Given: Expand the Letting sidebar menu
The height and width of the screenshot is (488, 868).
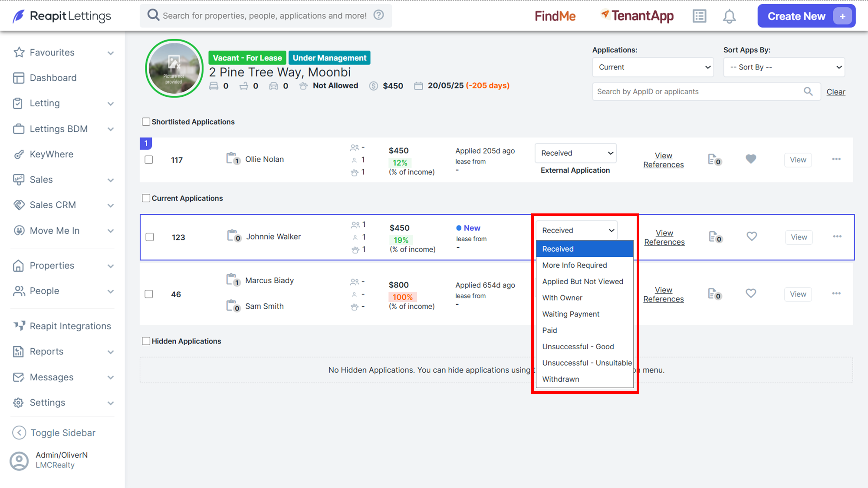Looking at the screenshot, I should [x=64, y=103].
